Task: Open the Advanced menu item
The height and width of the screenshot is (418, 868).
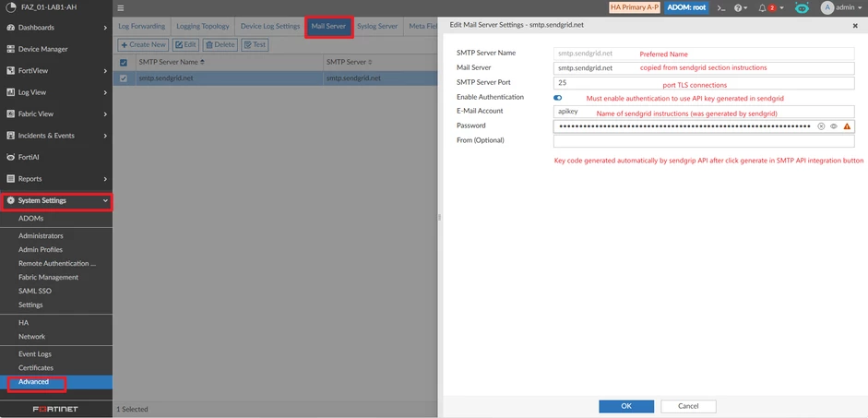Action: coord(56,382)
